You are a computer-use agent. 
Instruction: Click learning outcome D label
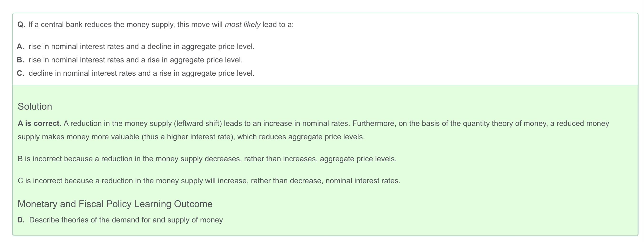[21, 220]
